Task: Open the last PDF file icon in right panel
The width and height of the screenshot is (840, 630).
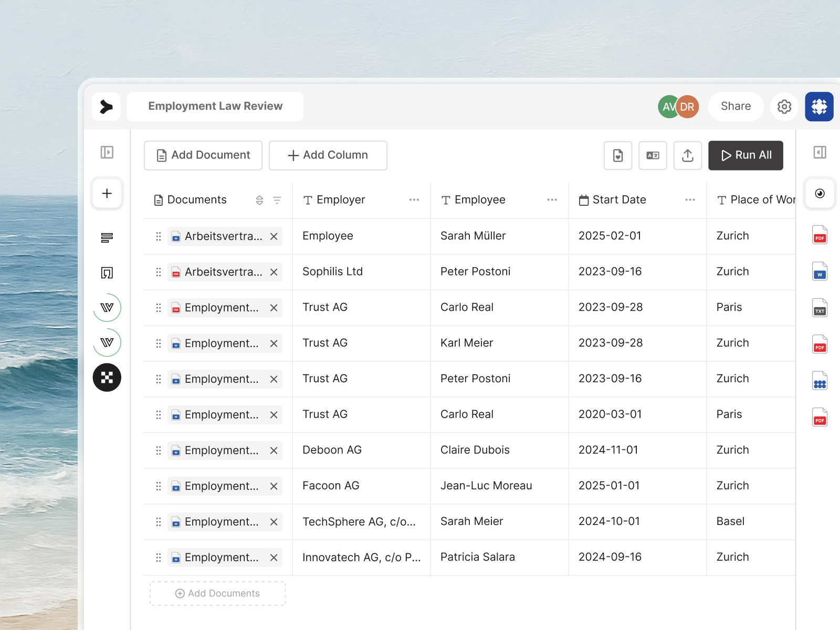Action: 820,417
